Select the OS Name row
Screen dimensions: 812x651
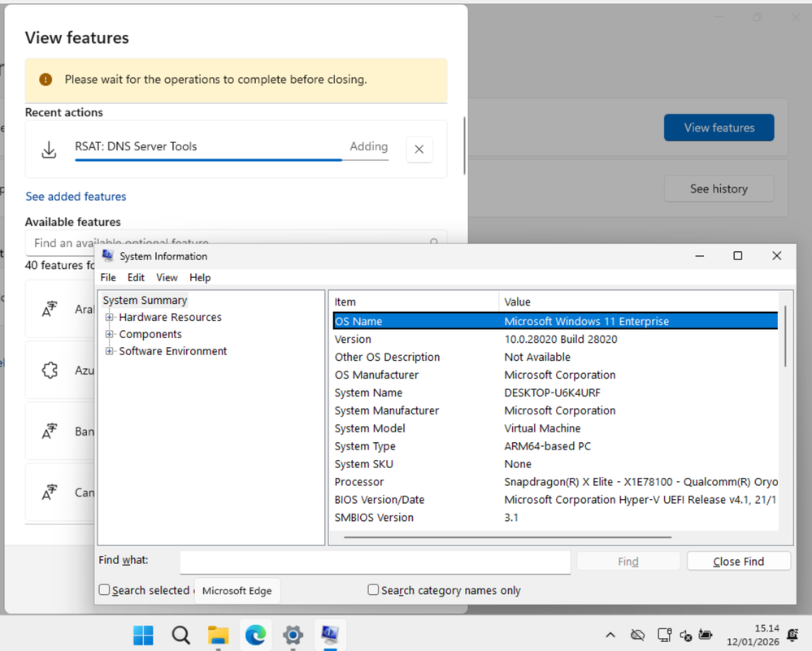(x=555, y=321)
